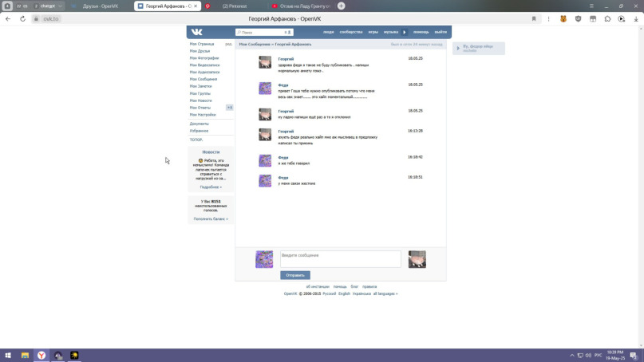Open File Explorer from the taskbar
The height and width of the screenshot is (362, 644).
tap(25, 356)
